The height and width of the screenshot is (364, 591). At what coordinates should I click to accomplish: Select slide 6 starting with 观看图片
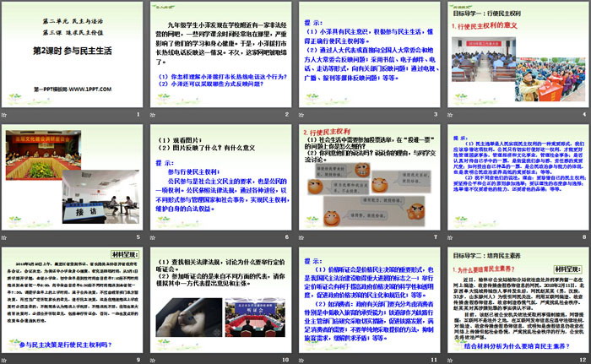pyautogui.click(x=220, y=177)
